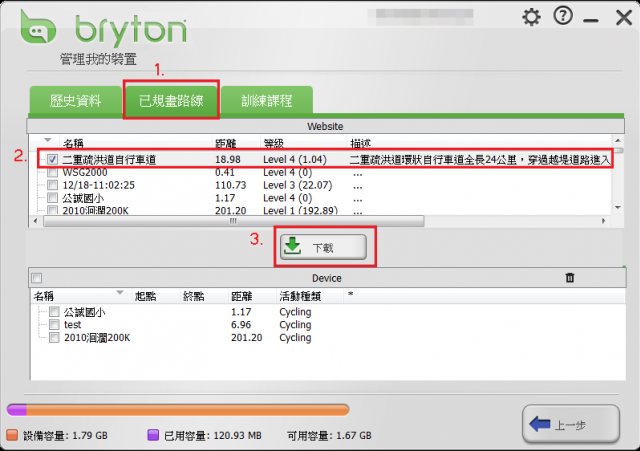Sort the Website list by the 等級 column
This screenshot has width=640, height=451.
(x=273, y=143)
